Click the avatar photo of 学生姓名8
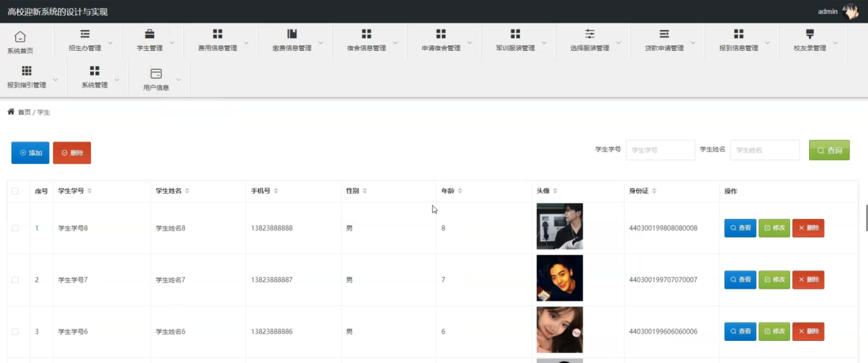Image resolution: width=868 pixels, height=363 pixels. click(560, 226)
